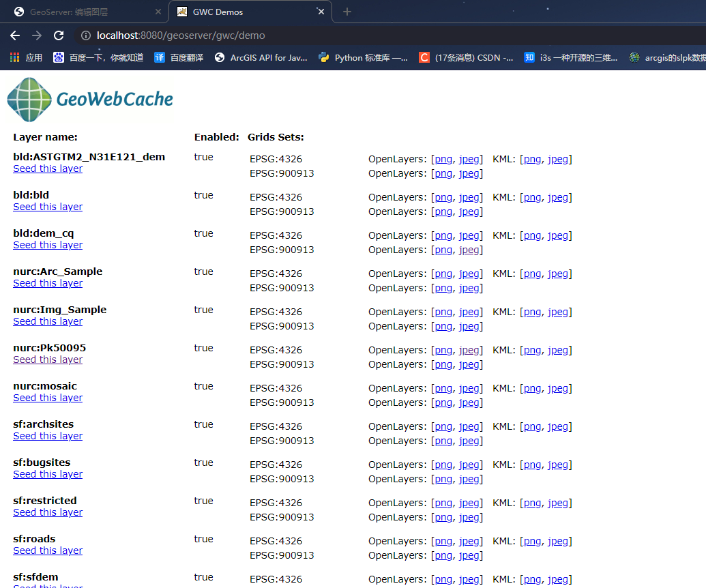This screenshot has height=588, width=706.
Task: Open nurc:mosaic KML jpeg demo
Action: (558, 389)
